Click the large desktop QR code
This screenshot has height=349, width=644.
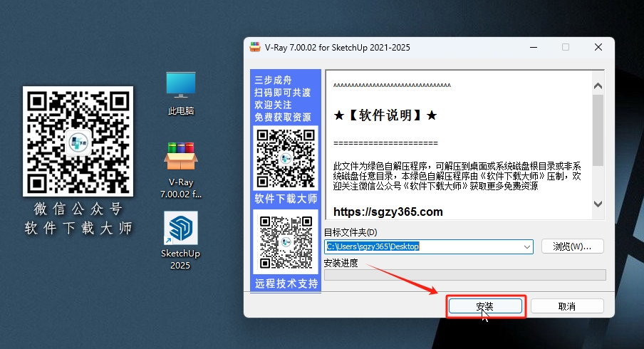pos(78,141)
